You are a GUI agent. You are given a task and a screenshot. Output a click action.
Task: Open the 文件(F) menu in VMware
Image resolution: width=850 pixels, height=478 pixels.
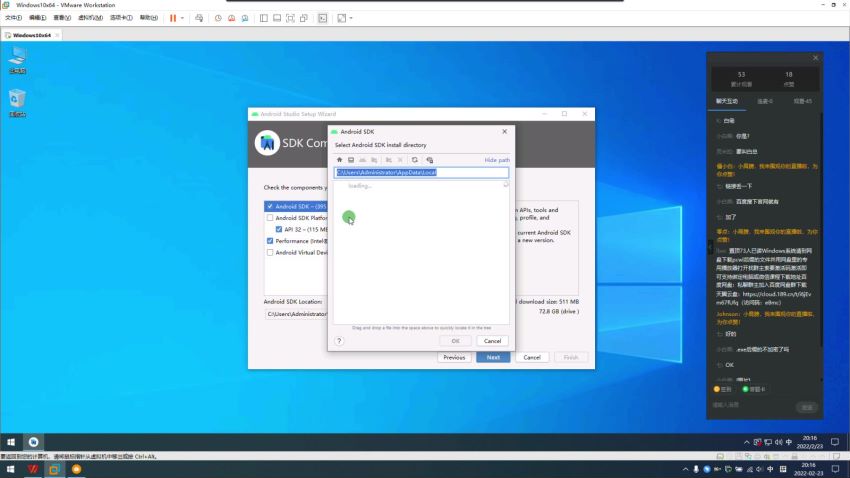tap(14, 18)
